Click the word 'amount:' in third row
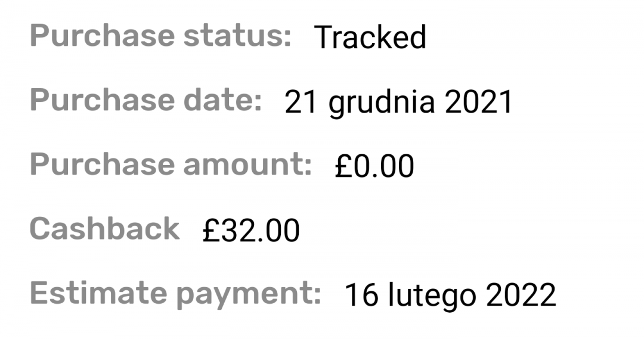The width and height of the screenshot is (644, 339). (247, 165)
